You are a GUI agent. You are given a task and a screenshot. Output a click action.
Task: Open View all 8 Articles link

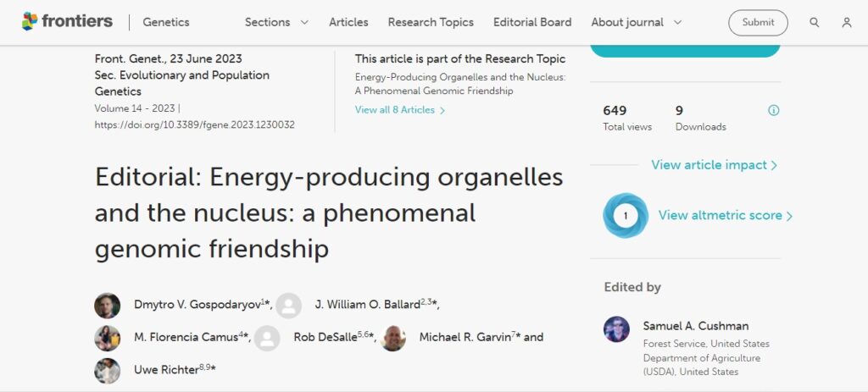(x=399, y=110)
